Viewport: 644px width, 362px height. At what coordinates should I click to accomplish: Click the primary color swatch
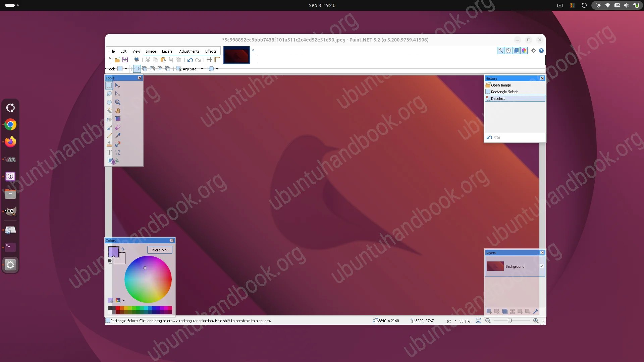[113, 252]
